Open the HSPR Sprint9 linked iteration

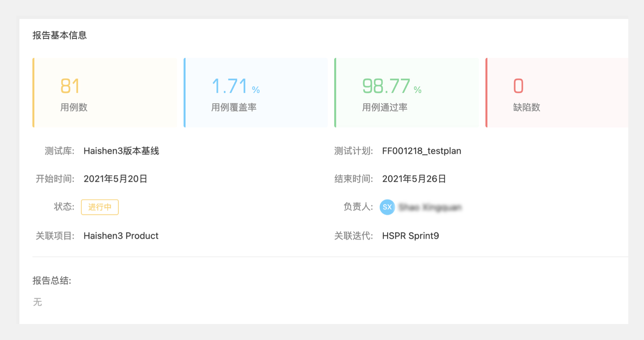click(x=410, y=236)
